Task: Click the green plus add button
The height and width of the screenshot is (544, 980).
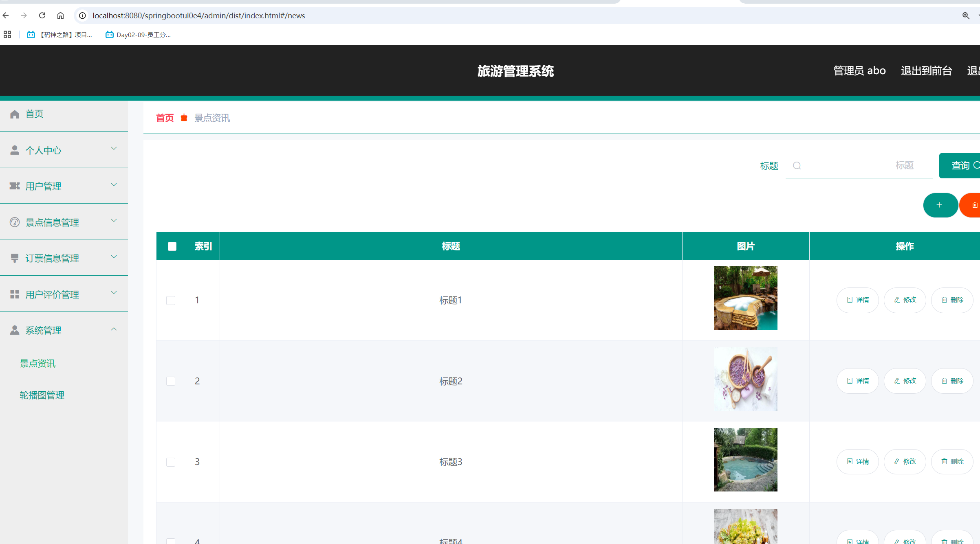Action: pyautogui.click(x=940, y=205)
